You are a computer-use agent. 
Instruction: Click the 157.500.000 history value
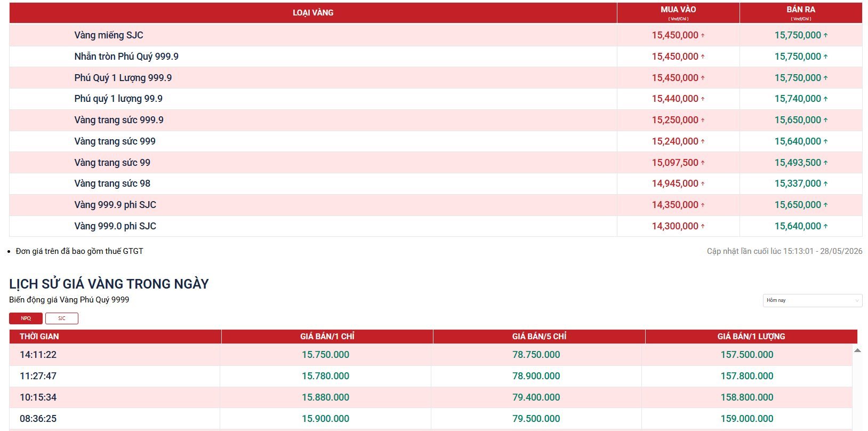click(747, 355)
